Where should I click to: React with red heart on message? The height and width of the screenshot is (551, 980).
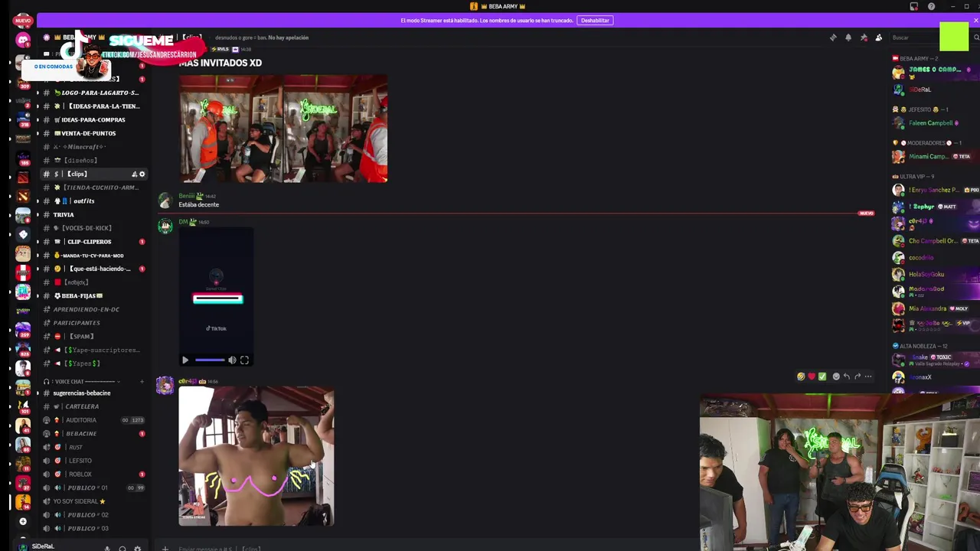812,377
